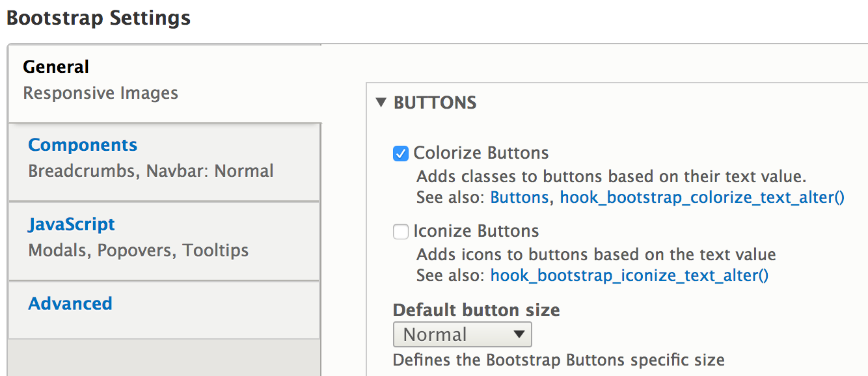Open the hook_bootstrap_iconize_text_alter() link
The width and height of the screenshot is (868, 376).
629,275
